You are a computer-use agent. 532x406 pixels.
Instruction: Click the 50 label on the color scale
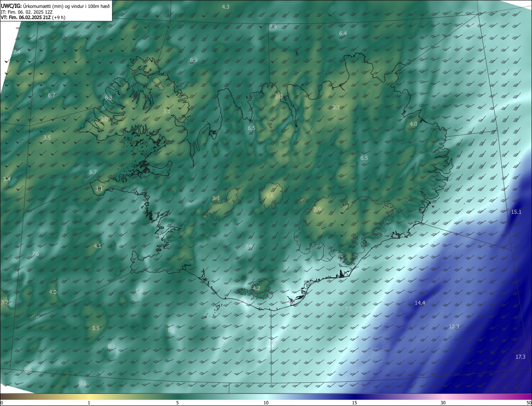(x=529, y=403)
